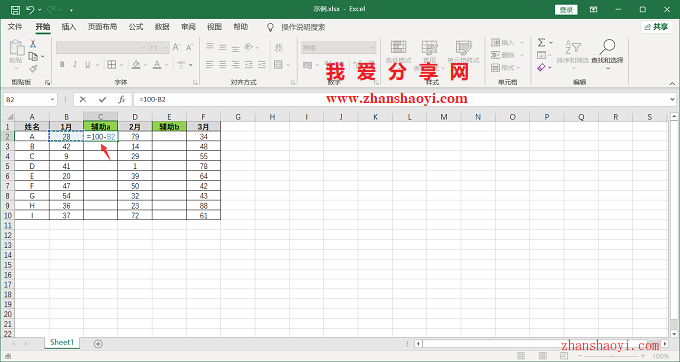Open the 文件 menu

point(15,27)
